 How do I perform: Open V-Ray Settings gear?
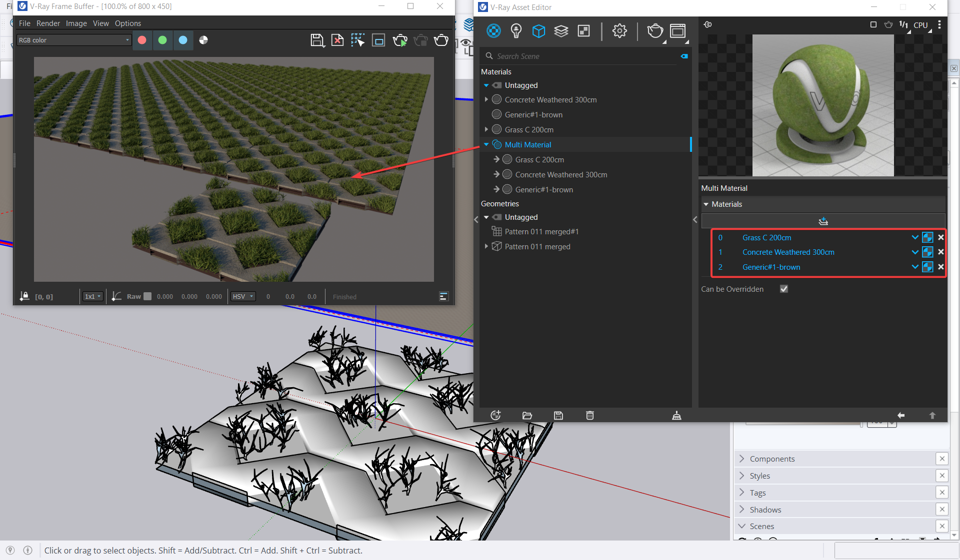coord(619,31)
